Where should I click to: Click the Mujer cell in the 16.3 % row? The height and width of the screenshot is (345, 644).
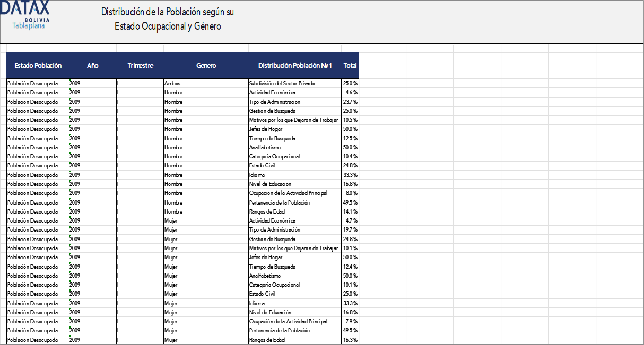pos(206,340)
